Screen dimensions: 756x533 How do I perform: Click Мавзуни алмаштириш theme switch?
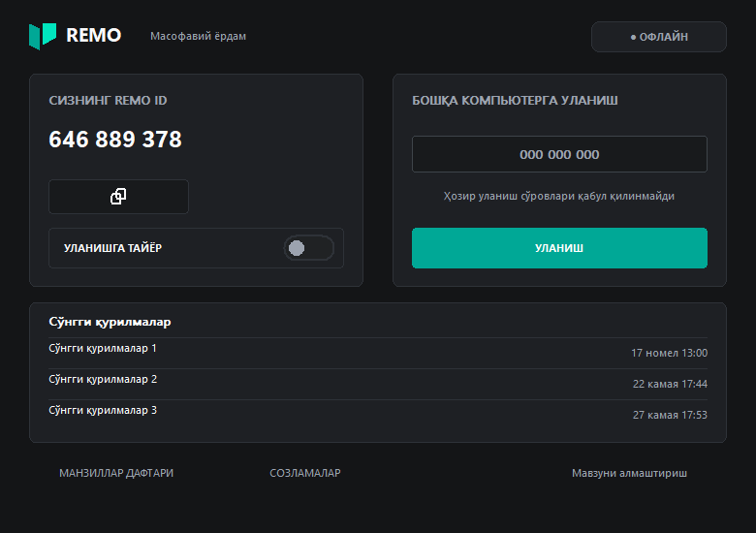(629, 473)
